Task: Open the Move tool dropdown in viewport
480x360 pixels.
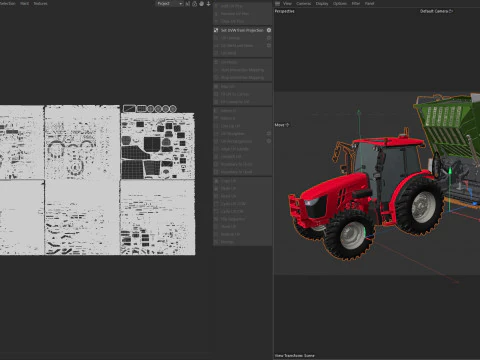Action: (282, 125)
